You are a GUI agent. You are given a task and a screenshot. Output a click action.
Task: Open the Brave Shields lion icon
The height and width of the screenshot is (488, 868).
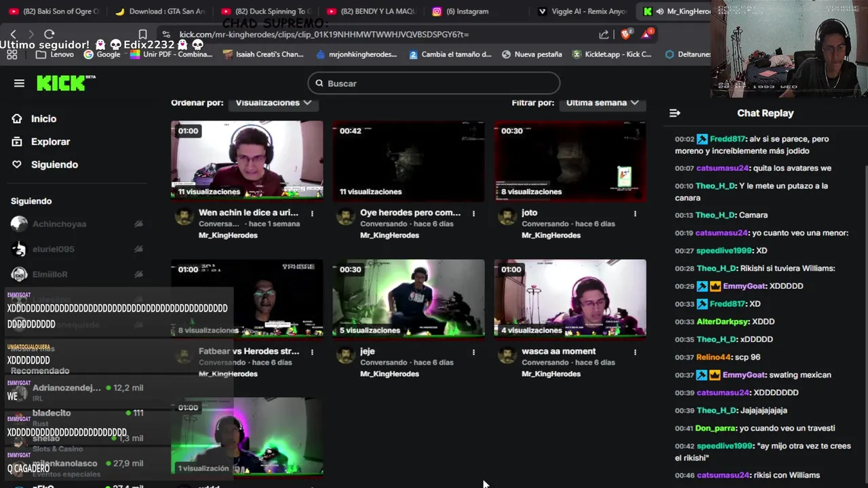627,34
